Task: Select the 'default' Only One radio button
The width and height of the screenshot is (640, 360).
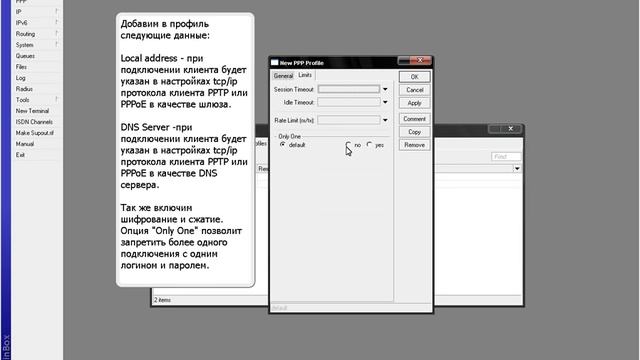Action: (x=282, y=145)
